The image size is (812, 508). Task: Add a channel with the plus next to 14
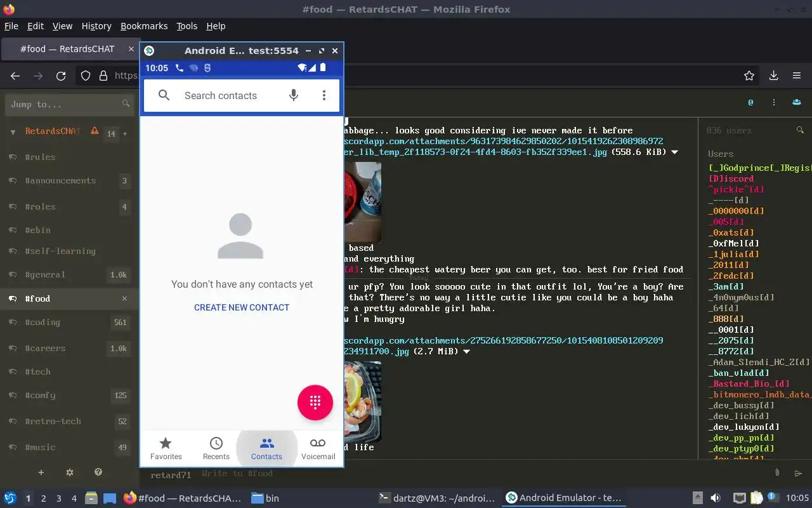click(x=125, y=133)
